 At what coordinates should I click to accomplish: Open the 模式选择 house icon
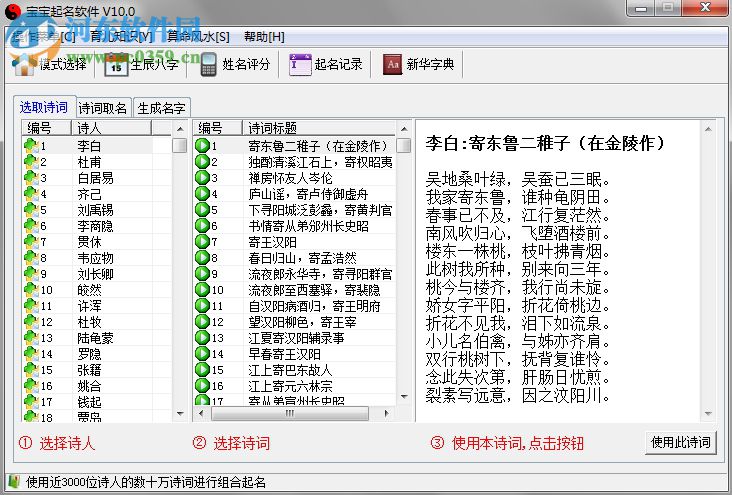click(x=23, y=65)
